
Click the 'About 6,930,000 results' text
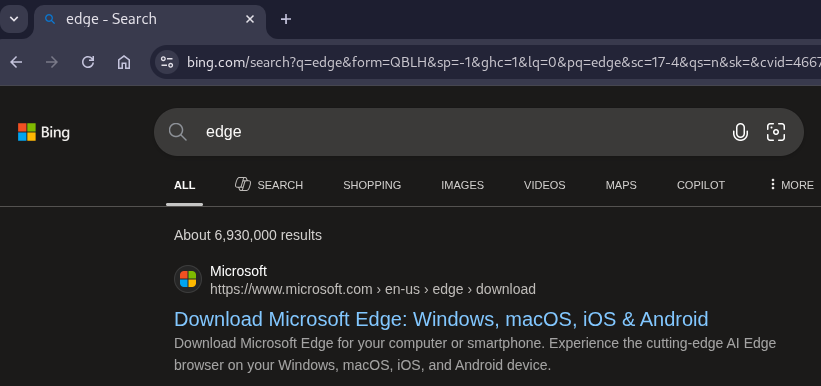[x=248, y=235]
